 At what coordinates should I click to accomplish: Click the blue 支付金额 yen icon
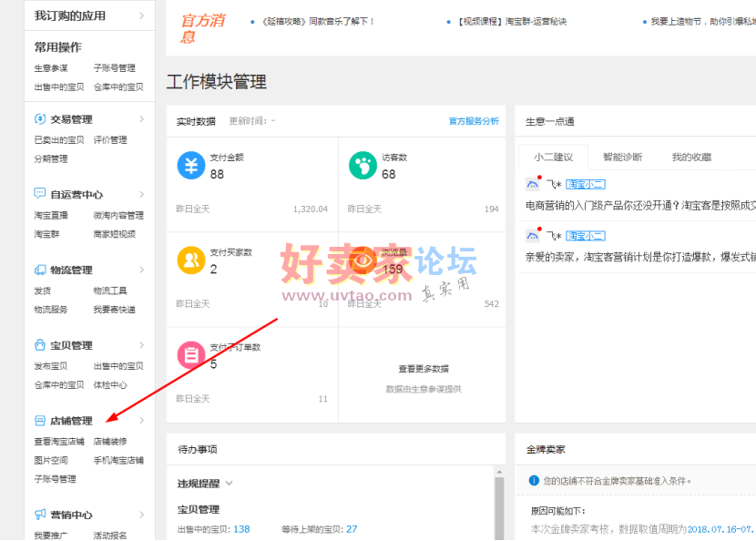pos(190,166)
